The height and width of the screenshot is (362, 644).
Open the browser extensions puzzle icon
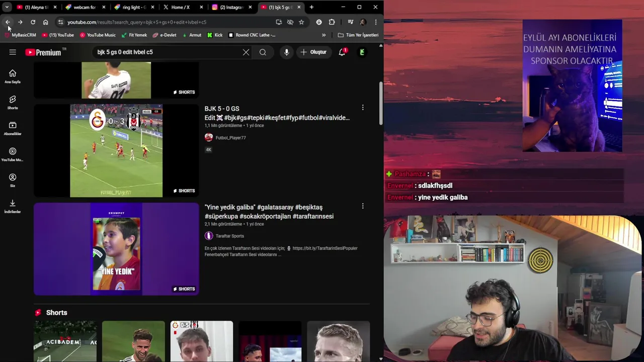[332, 22]
